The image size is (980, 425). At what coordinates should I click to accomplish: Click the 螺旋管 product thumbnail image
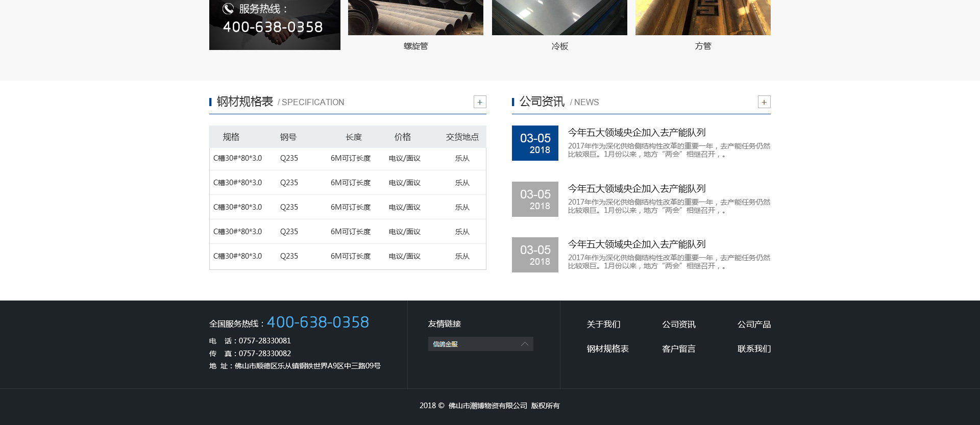[x=415, y=17]
